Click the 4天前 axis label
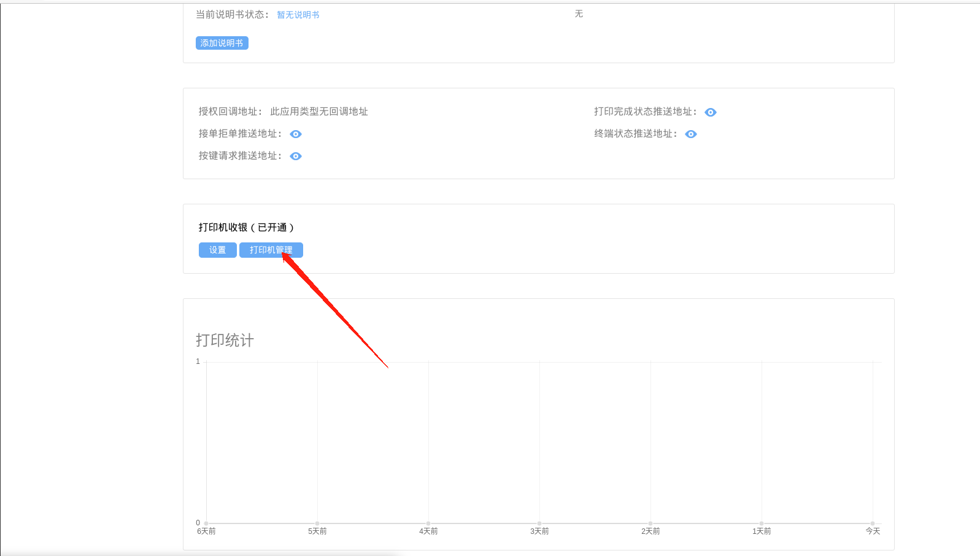This screenshot has height=556, width=980. [x=428, y=531]
